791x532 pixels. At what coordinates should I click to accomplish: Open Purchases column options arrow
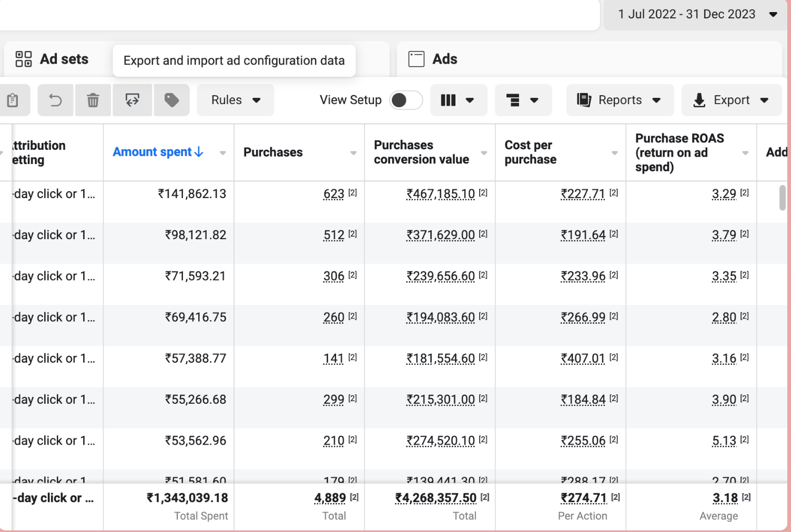tap(353, 153)
